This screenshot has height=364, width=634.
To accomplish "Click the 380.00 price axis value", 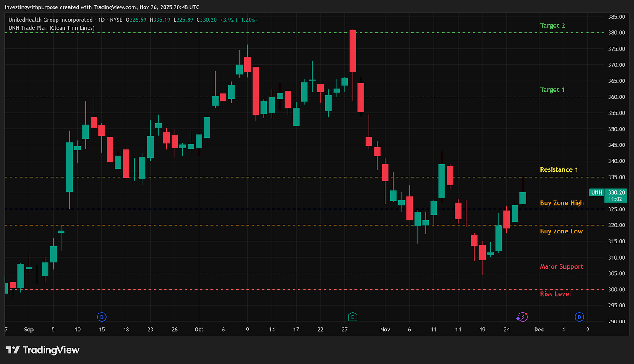I will point(617,33).
